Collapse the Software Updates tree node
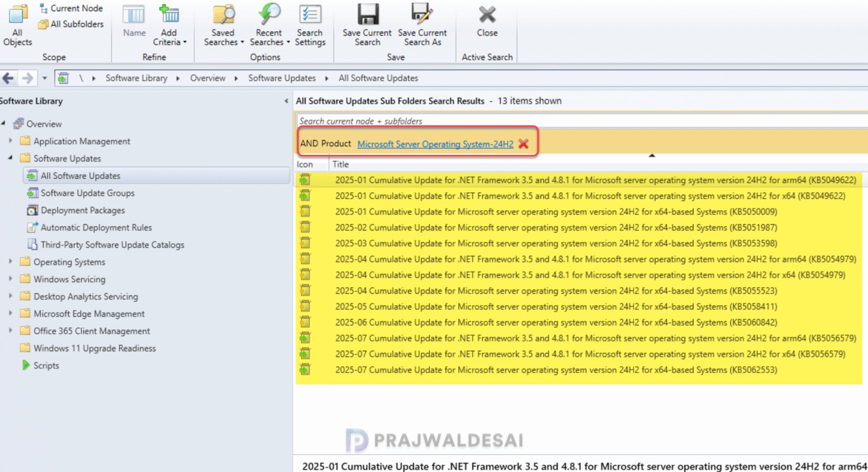The height and width of the screenshot is (472, 868). pos(10,158)
